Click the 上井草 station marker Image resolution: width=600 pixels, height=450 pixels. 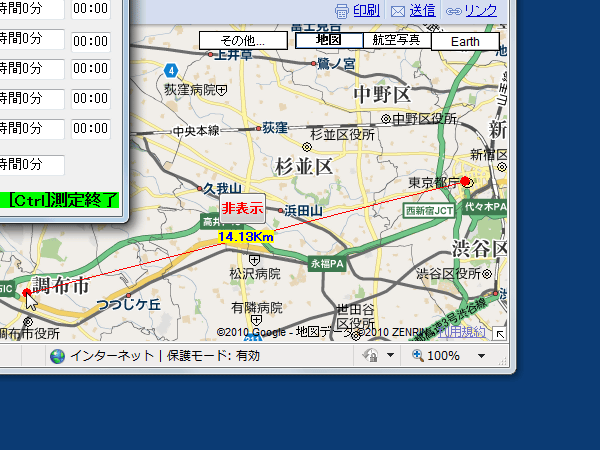(x=210, y=55)
